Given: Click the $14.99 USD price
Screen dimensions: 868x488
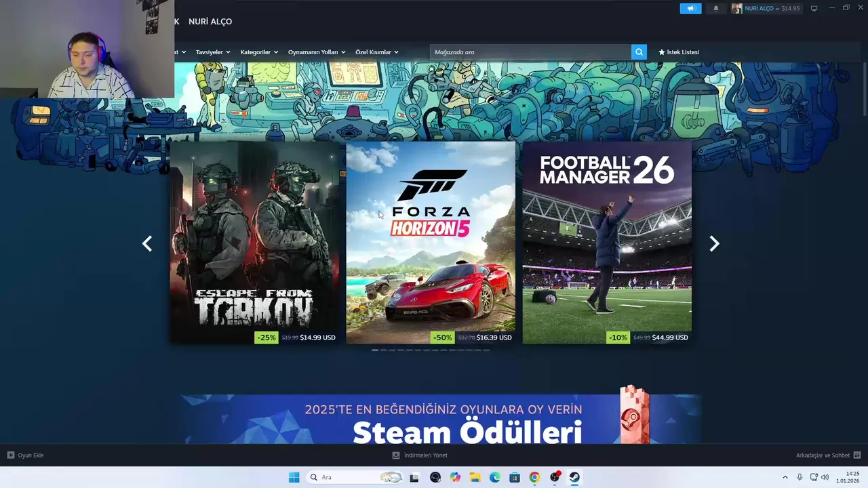Looking at the screenshot, I should click(x=317, y=338).
